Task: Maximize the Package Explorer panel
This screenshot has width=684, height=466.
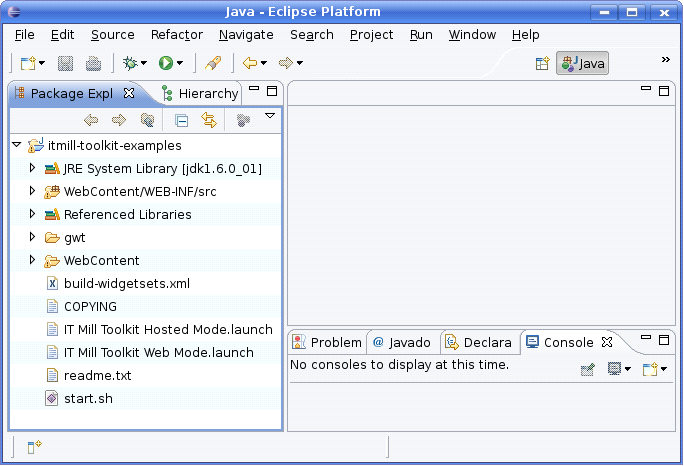Action: (x=272, y=91)
